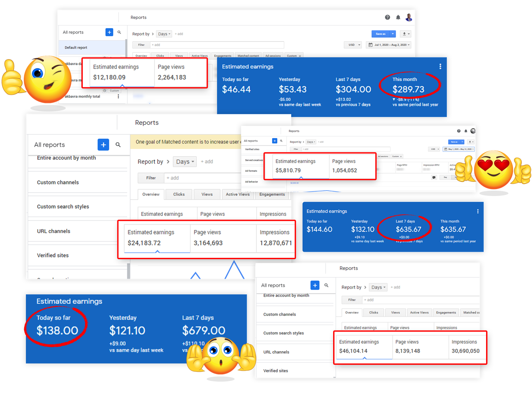Switch to the Matched content tab beside Ad sessions

pyautogui.click(x=248, y=56)
